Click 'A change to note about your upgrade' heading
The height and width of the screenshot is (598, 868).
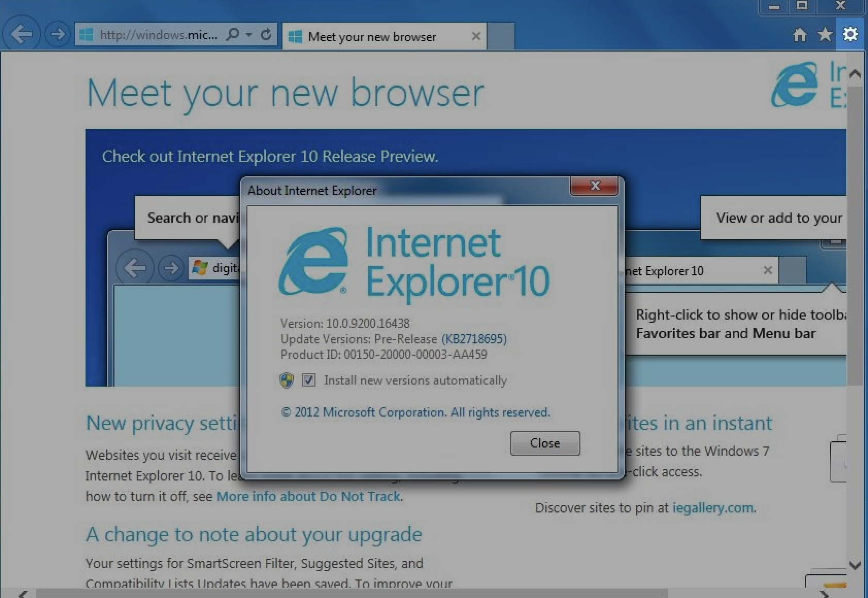[x=254, y=535]
